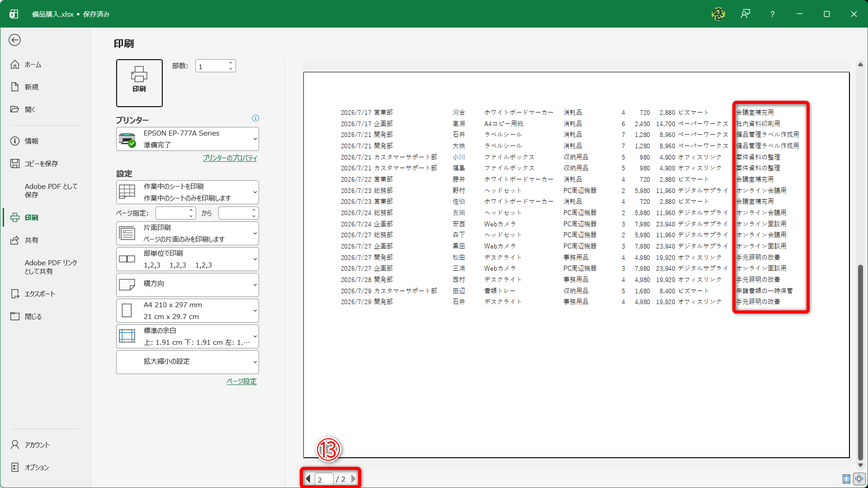The height and width of the screenshot is (488, 868).
Task: Increase copies with the up spinner arrow
Action: [231, 63]
